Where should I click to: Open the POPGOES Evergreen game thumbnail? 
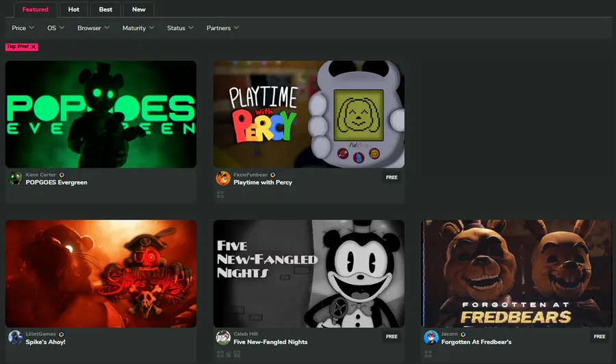coord(101,114)
